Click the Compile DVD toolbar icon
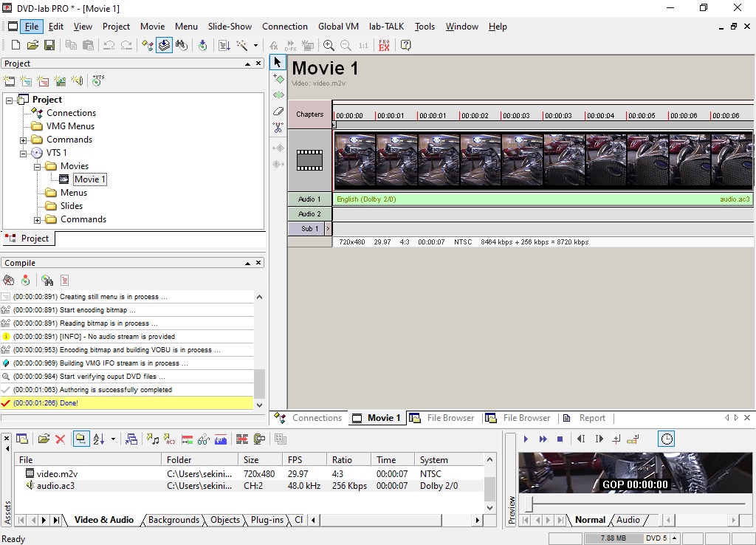 (x=203, y=46)
